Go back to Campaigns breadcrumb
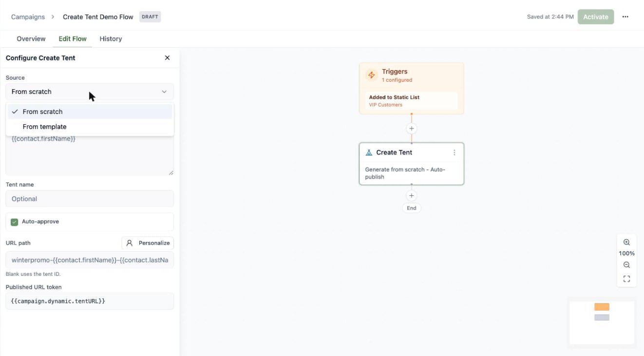The height and width of the screenshot is (356, 644). pyautogui.click(x=28, y=17)
